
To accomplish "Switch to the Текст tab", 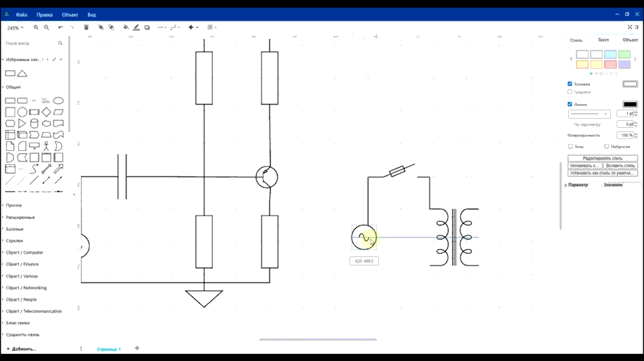I will click(x=603, y=40).
